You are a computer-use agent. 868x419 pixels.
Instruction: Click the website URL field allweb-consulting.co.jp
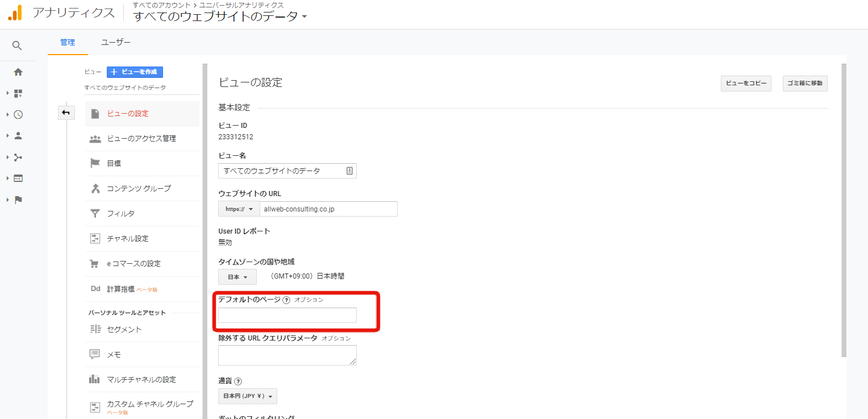click(328, 209)
